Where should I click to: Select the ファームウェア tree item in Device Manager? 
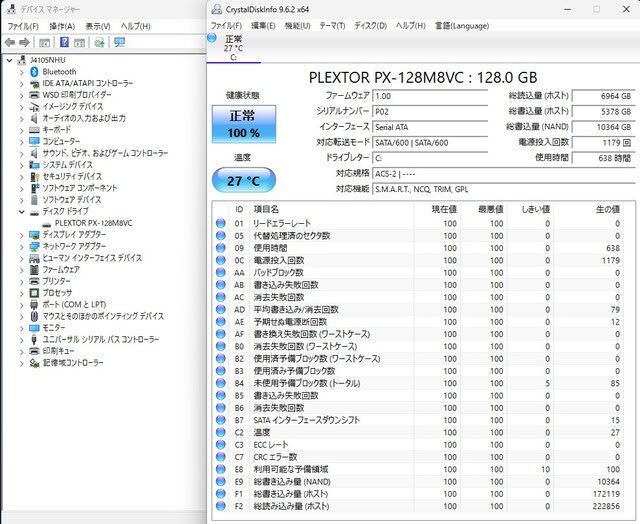click(61, 269)
